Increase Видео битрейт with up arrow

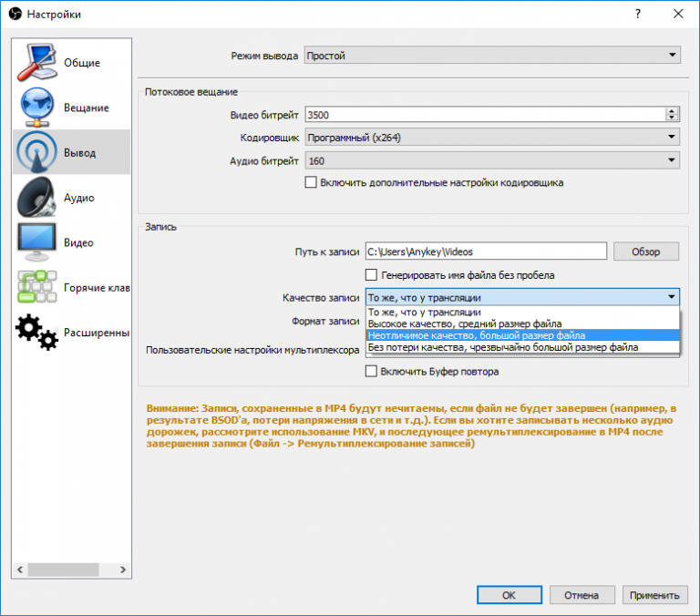point(672,110)
